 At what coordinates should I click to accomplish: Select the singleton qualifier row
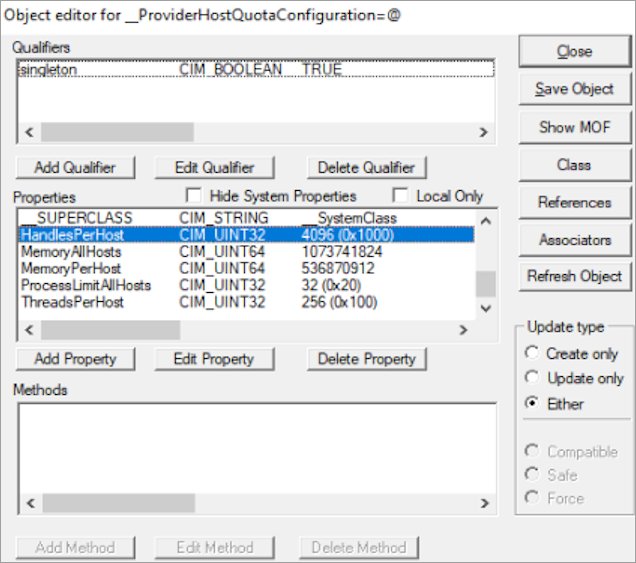pyautogui.click(x=256, y=69)
